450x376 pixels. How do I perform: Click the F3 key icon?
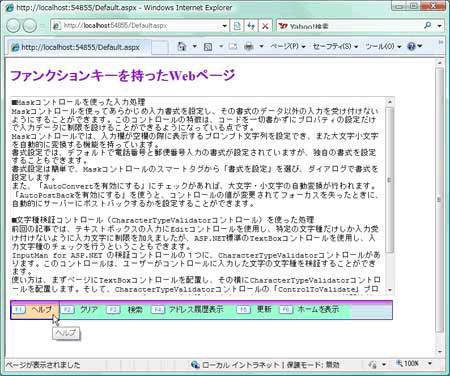[113, 310]
